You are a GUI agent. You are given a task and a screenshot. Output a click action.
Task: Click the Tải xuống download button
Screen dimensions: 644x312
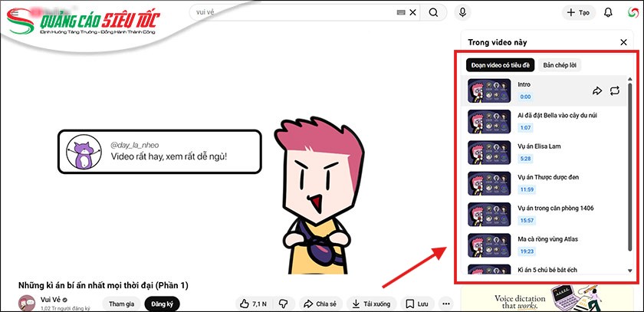[371, 304]
